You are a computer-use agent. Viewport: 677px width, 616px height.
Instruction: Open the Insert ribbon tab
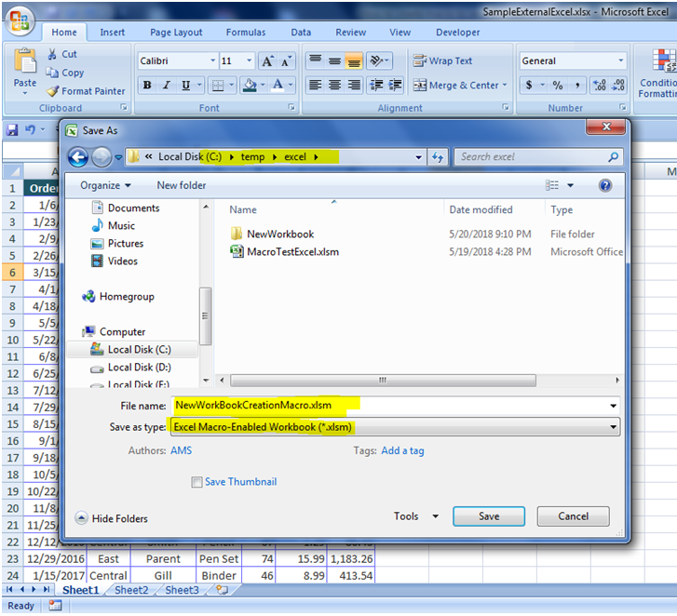[x=113, y=33]
